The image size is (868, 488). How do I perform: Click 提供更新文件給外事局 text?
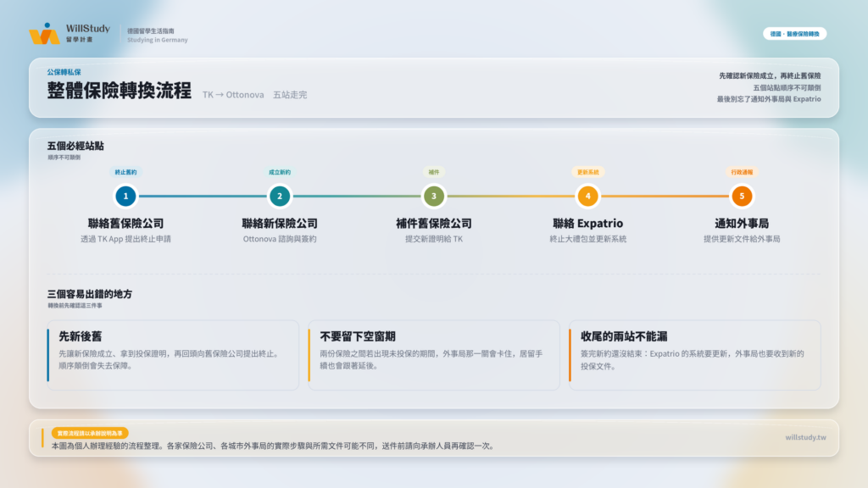(742, 239)
